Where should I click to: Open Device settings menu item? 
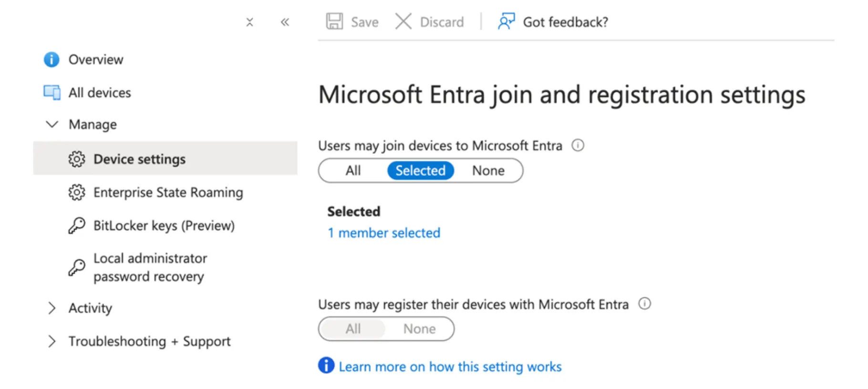pos(165,158)
